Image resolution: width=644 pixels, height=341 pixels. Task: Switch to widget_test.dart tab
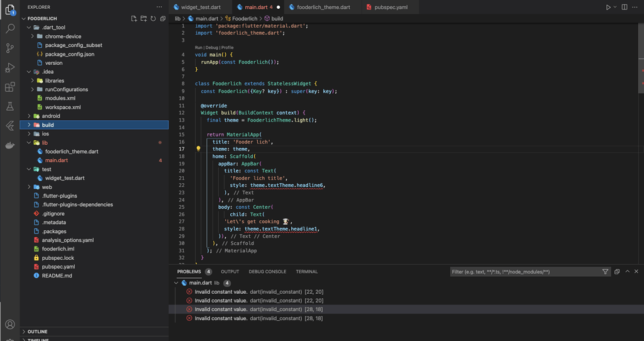tap(201, 7)
